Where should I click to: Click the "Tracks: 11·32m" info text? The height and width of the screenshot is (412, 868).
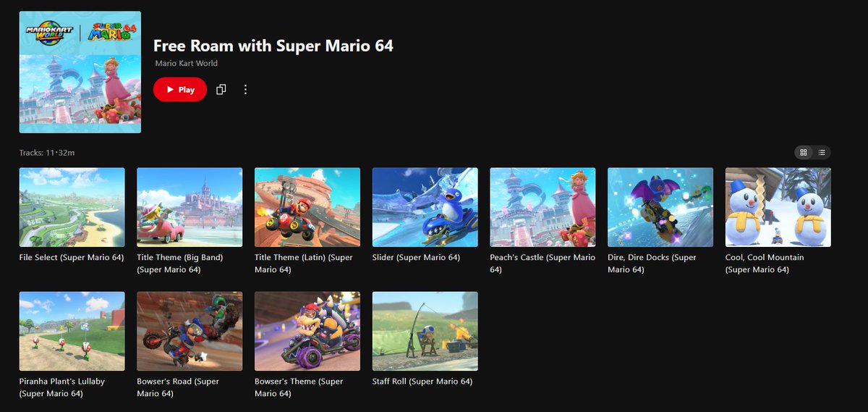pos(47,153)
